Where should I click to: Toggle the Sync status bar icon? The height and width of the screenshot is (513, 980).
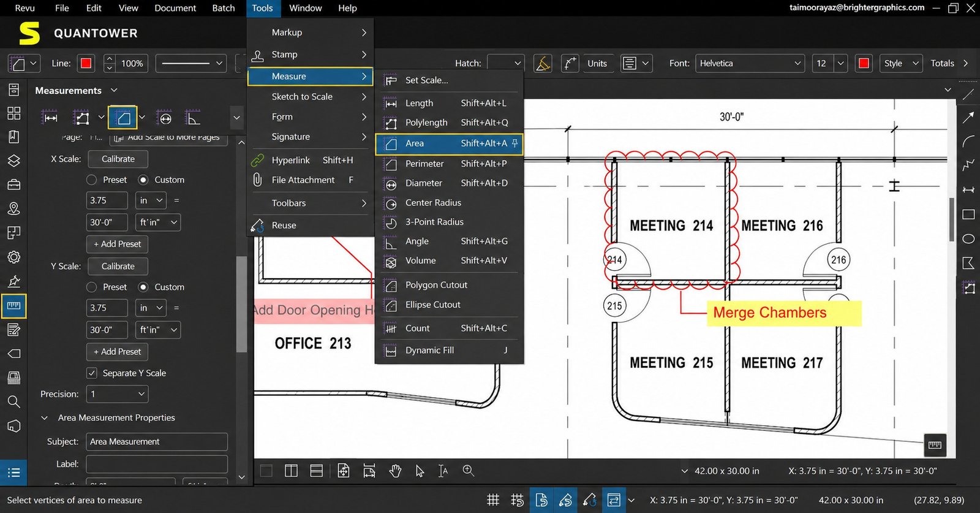pyautogui.click(x=614, y=500)
